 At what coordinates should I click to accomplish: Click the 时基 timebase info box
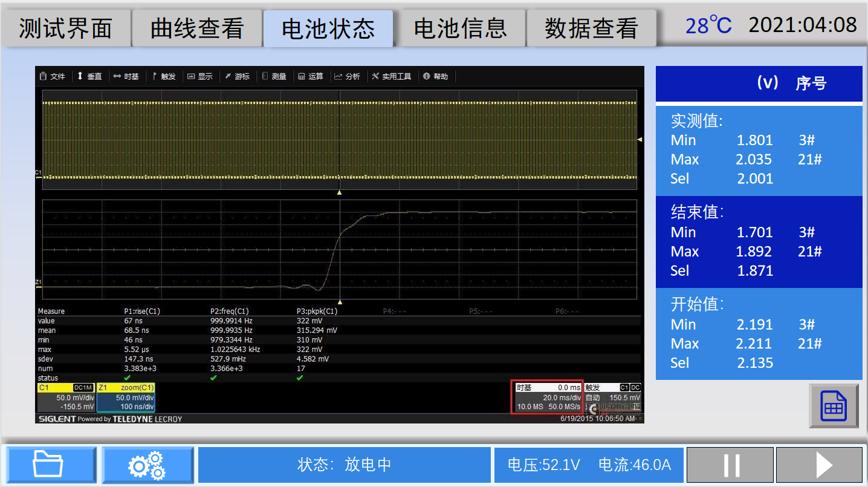546,397
